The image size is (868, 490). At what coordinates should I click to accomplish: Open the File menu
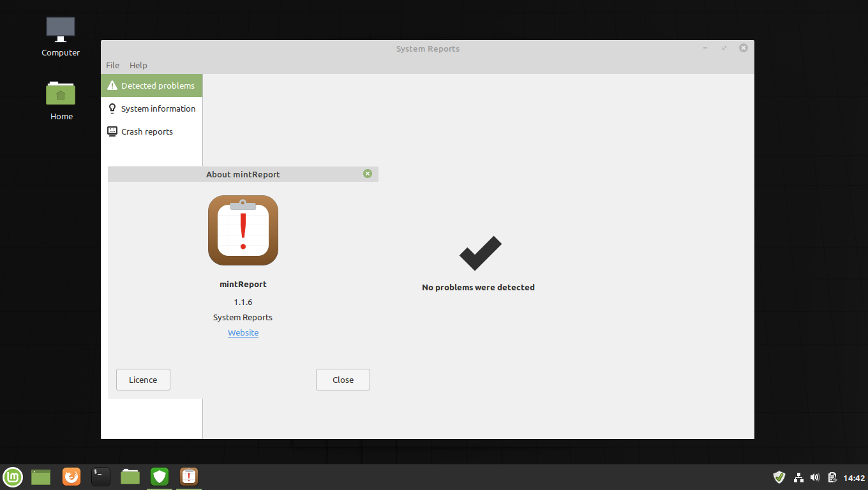(112, 65)
